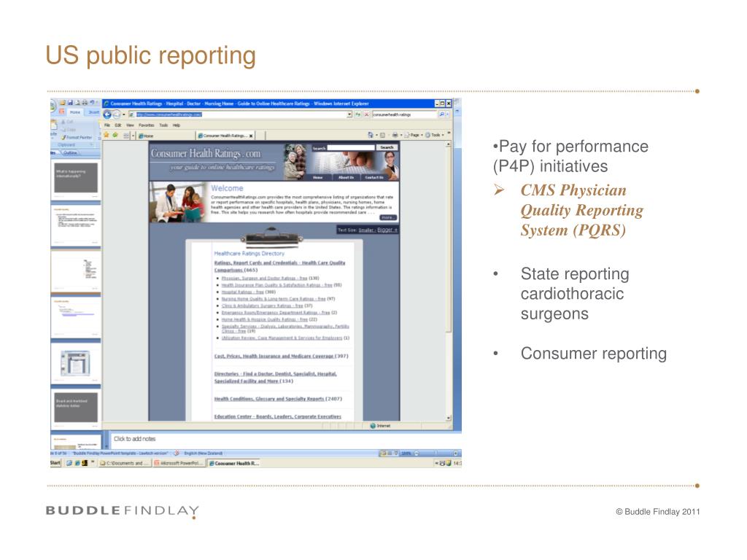Adjust the PowerPoint zoom slider
747x560 pixels.
pos(436,454)
